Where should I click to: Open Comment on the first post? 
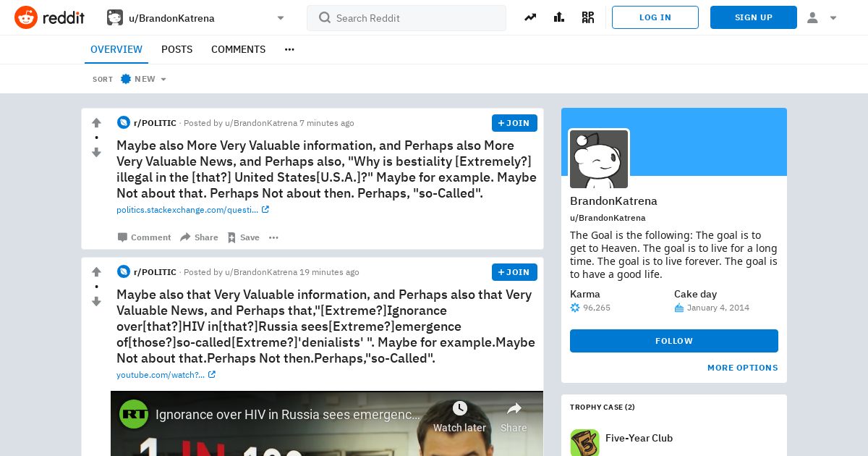point(145,237)
